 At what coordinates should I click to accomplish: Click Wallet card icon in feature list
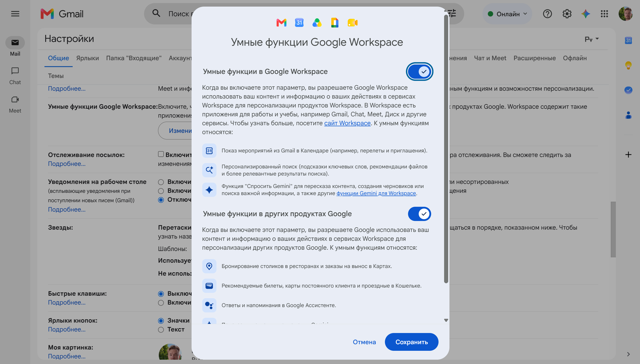(209, 286)
